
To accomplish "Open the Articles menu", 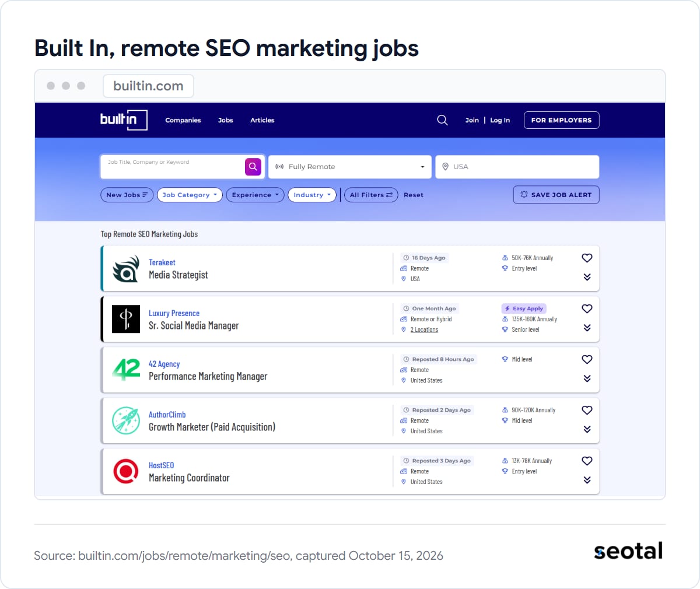I will click(x=262, y=120).
